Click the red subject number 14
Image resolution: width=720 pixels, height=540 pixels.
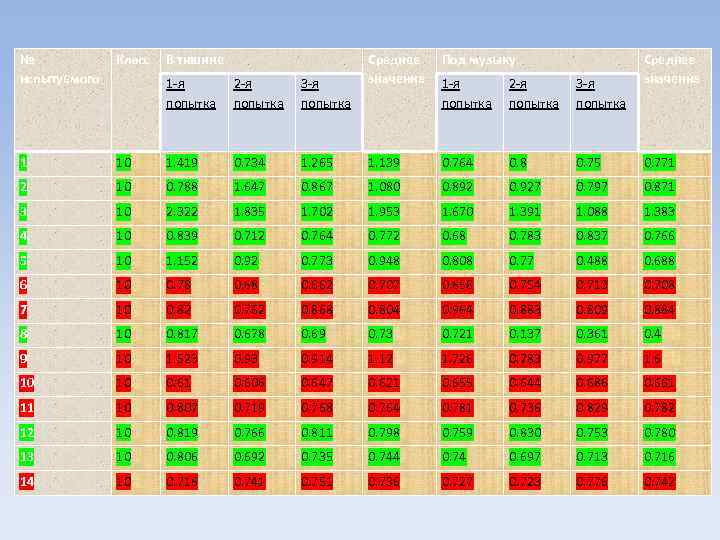26,482
